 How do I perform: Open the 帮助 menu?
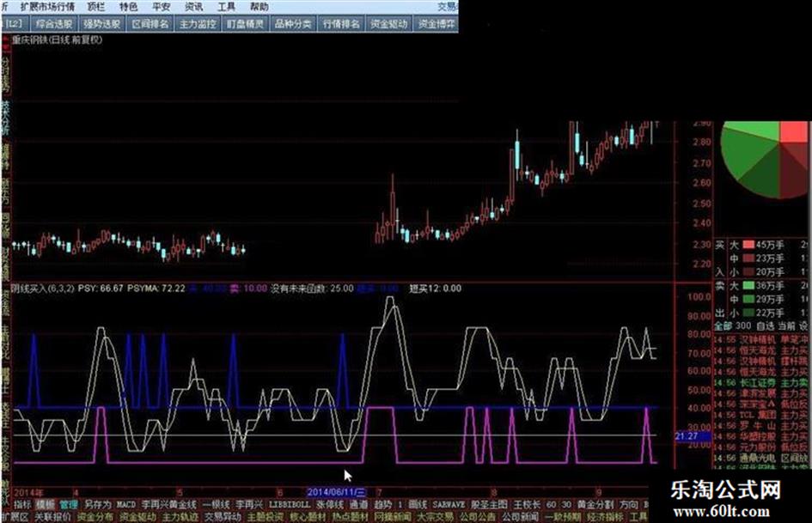pyautogui.click(x=259, y=7)
